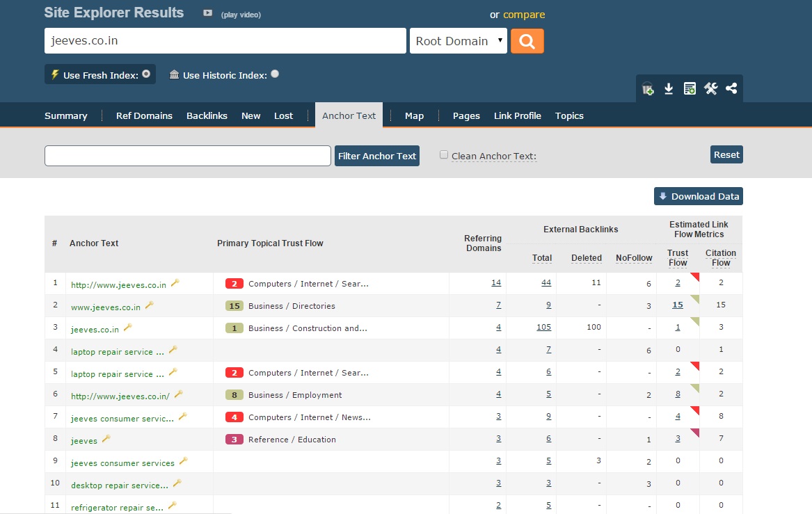Click the orange search magnifier button
The height and width of the screenshot is (514, 812).
pos(527,41)
